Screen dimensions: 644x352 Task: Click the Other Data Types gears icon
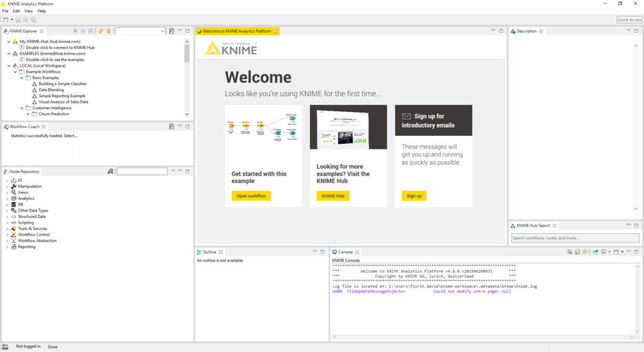14,211
